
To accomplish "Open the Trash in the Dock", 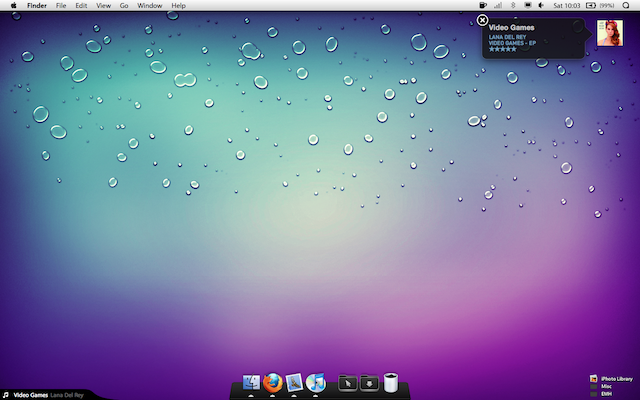I will 391,383.
